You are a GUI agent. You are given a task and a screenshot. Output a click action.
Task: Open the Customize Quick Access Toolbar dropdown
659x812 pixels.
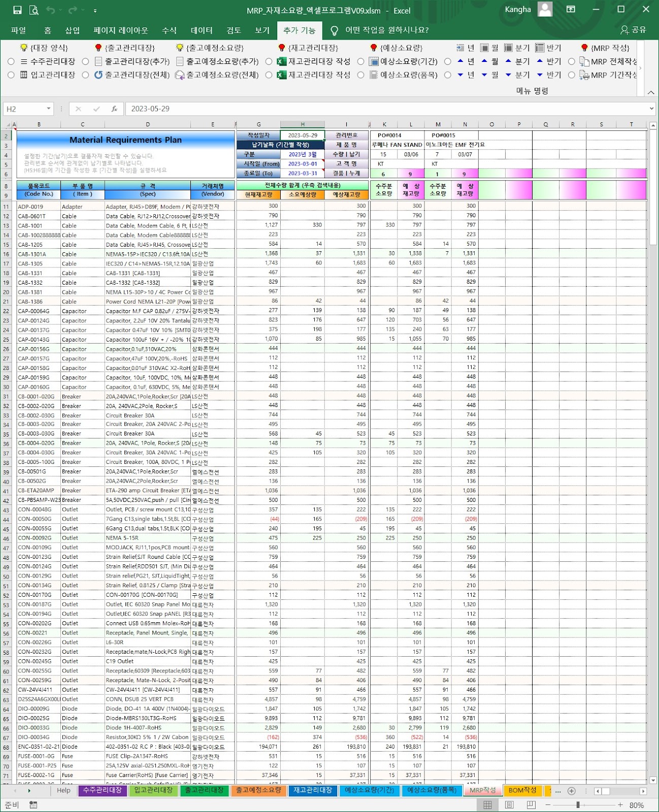click(x=95, y=10)
